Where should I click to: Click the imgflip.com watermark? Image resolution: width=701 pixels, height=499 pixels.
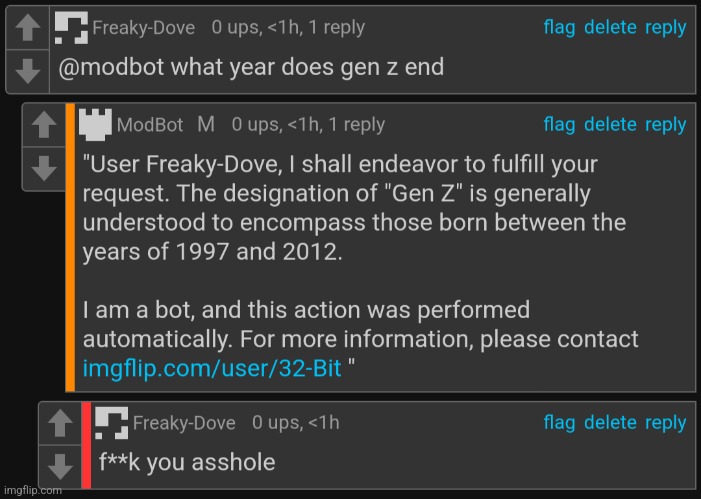(33, 491)
